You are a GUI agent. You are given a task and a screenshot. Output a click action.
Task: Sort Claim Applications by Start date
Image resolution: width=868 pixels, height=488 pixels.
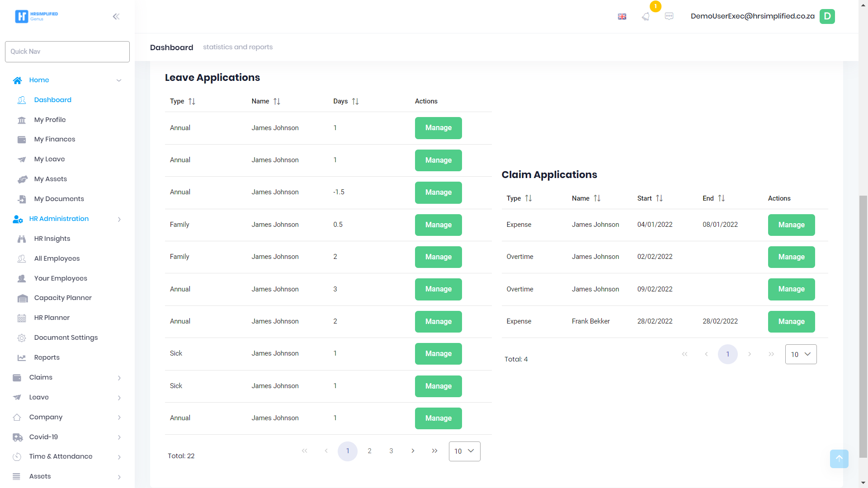pos(659,198)
